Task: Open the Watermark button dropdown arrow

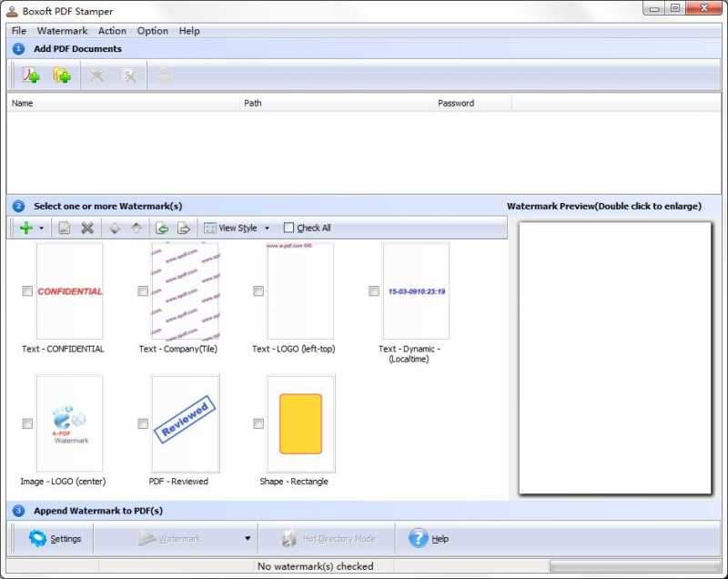Action: [x=246, y=538]
